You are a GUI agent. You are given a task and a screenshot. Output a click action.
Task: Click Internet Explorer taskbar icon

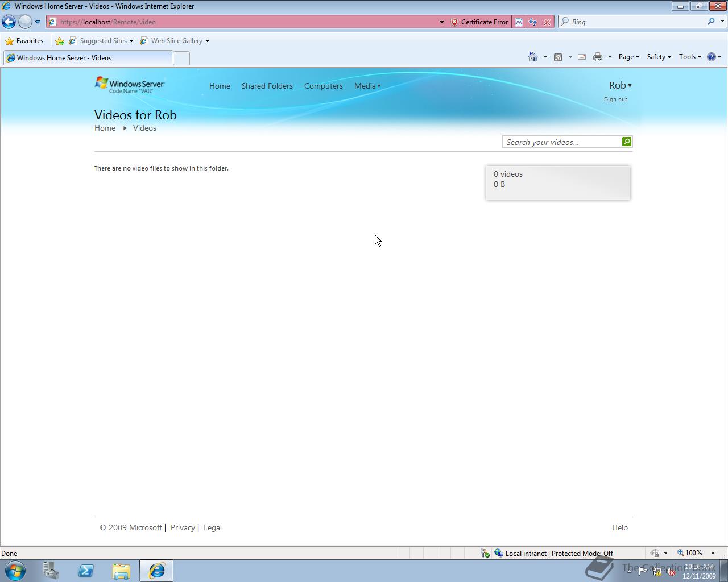(156, 571)
